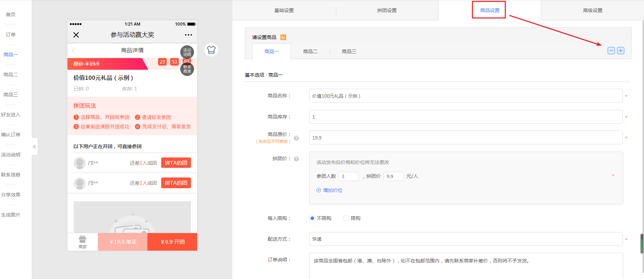Image resolution: width=644 pixels, height=279 pixels.
Task: Click the ¥9.9 开团 button
Action: 172,242
